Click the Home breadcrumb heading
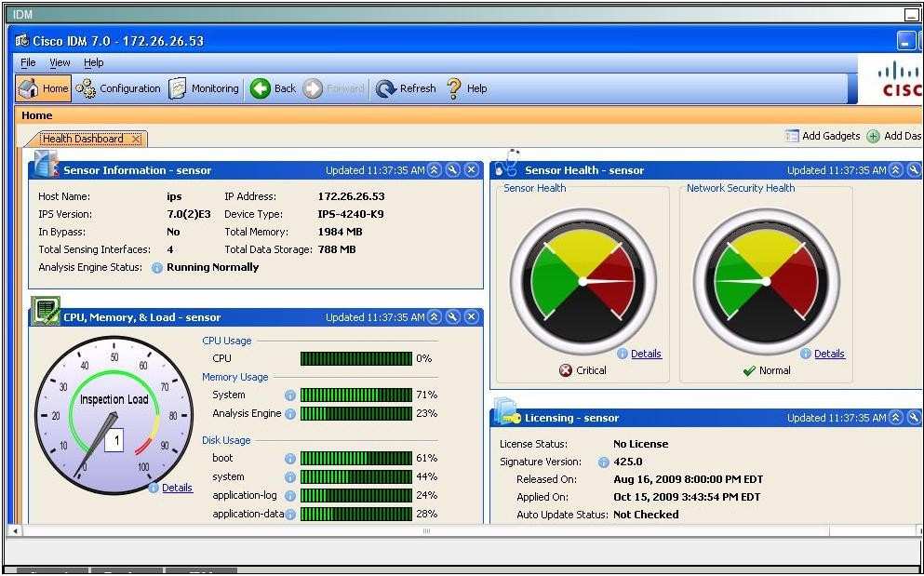924x576 pixels. 36,115
